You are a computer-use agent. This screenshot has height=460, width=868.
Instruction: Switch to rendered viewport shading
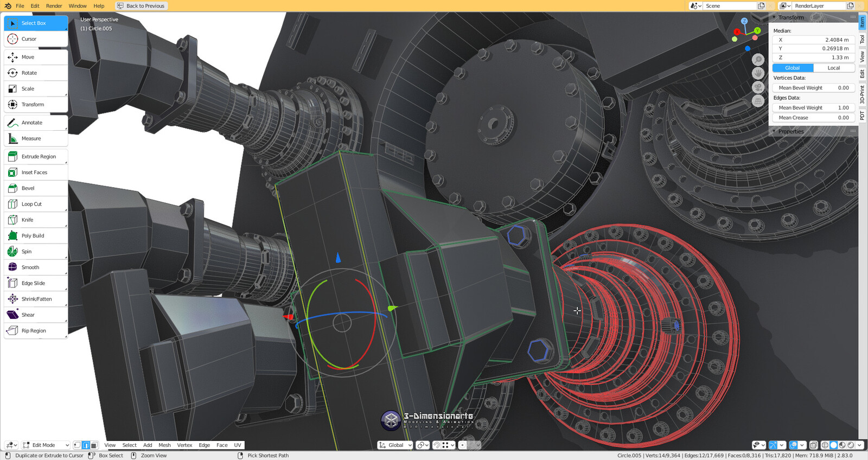(x=851, y=445)
